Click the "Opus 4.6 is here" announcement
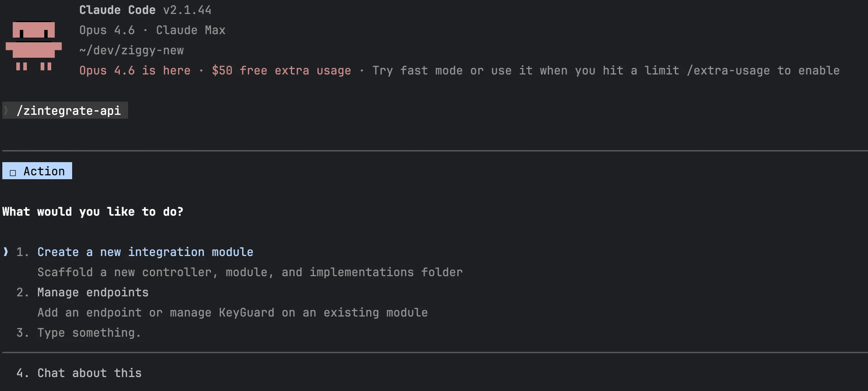This screenshot has width=868, height=391. [x=135, y=71]
